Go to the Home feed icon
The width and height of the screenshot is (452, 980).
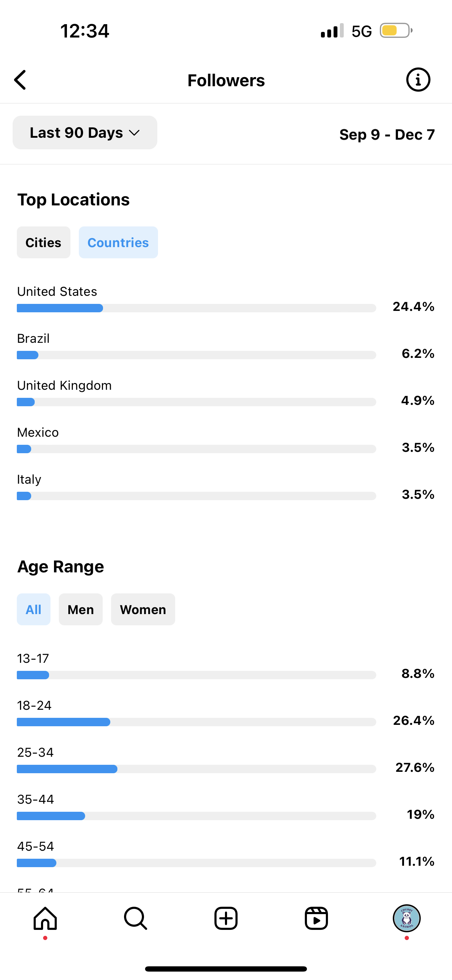(45, 918)
